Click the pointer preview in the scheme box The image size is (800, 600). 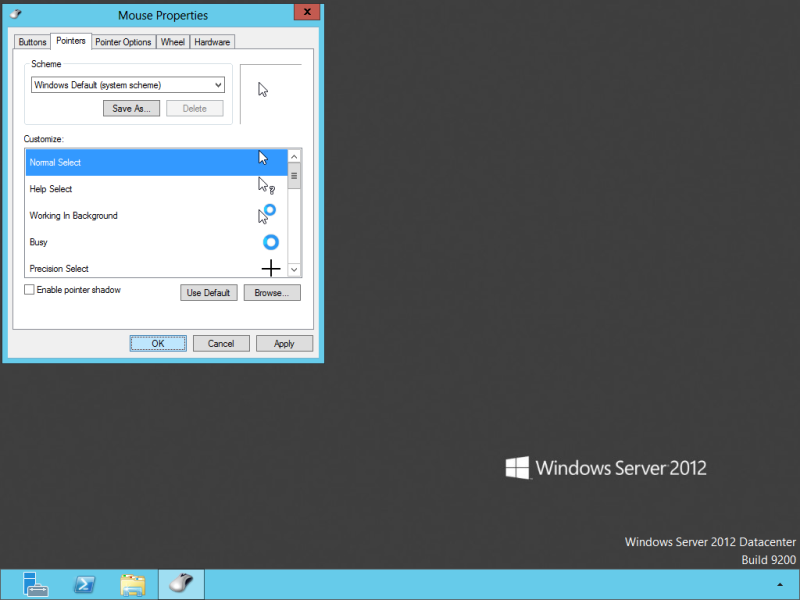click(x=263, y=90)
